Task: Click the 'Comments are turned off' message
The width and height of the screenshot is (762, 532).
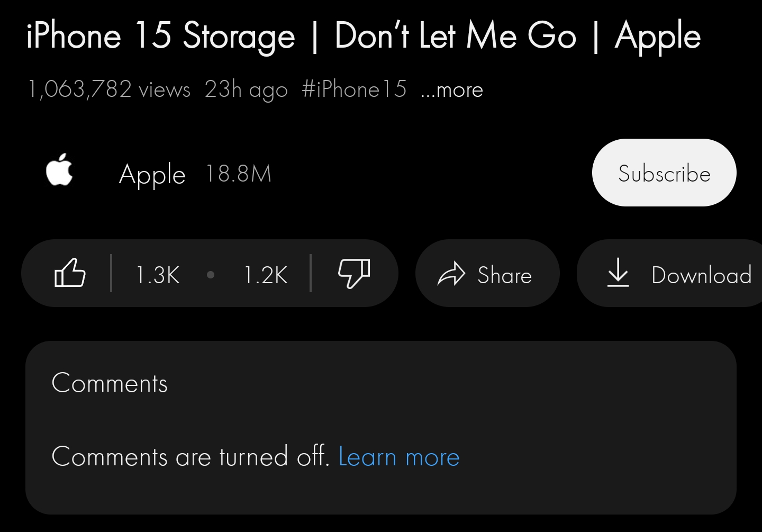Action: click(x=190, y=456)
